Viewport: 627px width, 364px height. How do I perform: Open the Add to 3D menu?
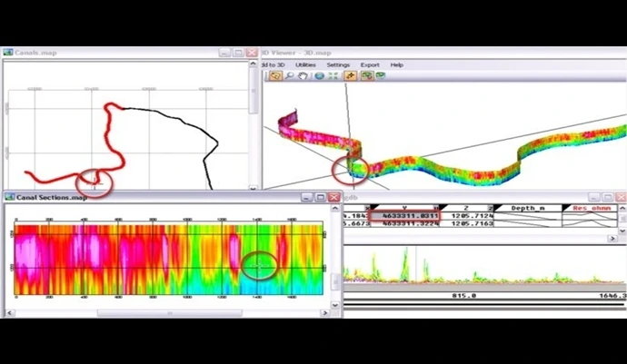pos(274,65)
